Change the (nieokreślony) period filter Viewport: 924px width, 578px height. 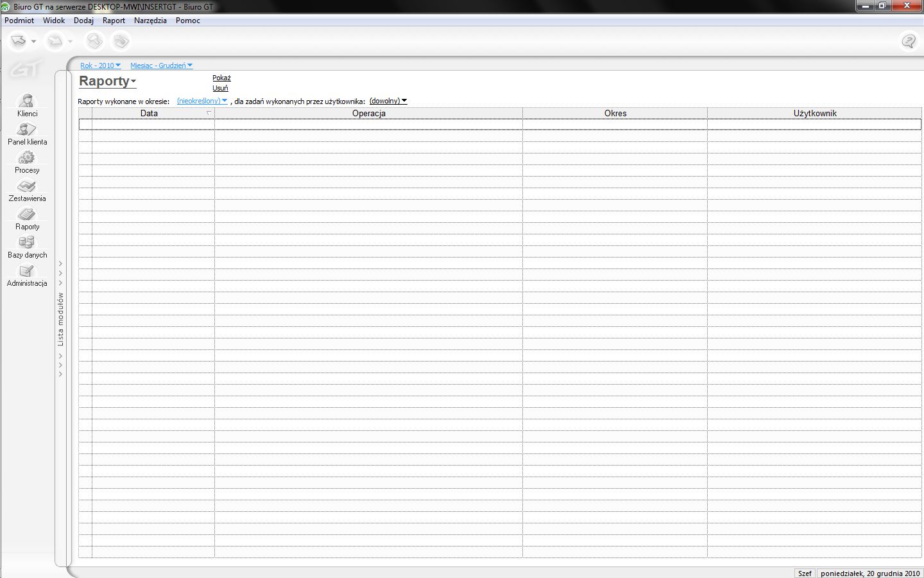202,101
